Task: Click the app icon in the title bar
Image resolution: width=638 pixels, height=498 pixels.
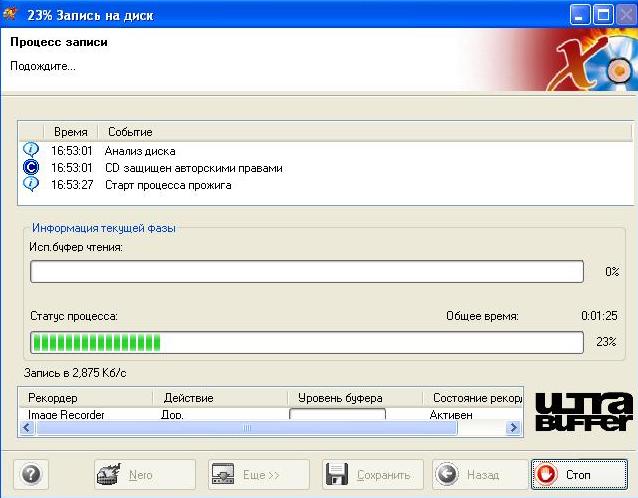Action: [x=10, y=14]
